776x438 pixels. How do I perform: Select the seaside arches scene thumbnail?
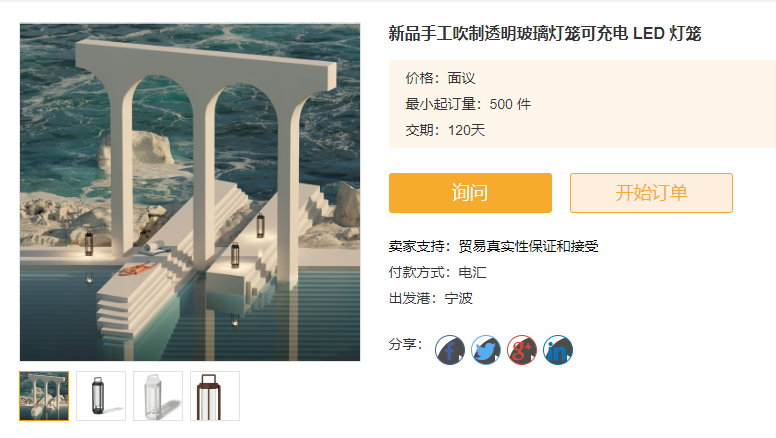tap(44, 396)
